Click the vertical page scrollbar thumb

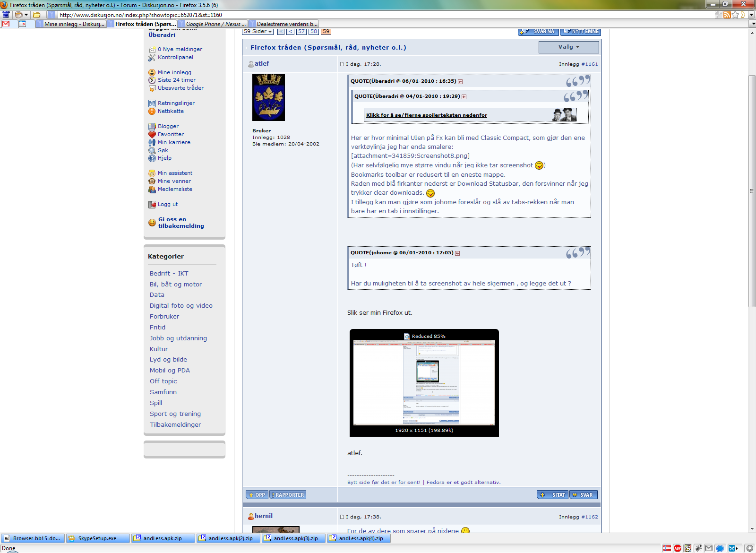click(x=752, y=191)
